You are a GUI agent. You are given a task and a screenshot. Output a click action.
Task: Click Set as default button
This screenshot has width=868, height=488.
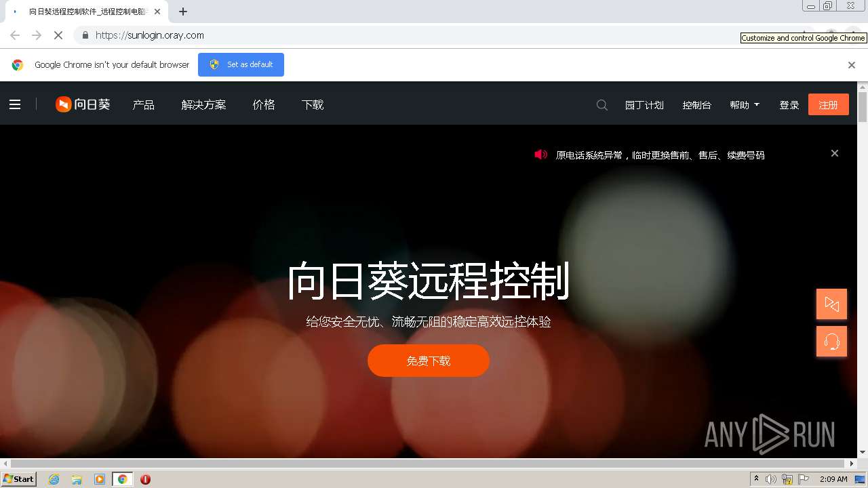tap(241, 64)
